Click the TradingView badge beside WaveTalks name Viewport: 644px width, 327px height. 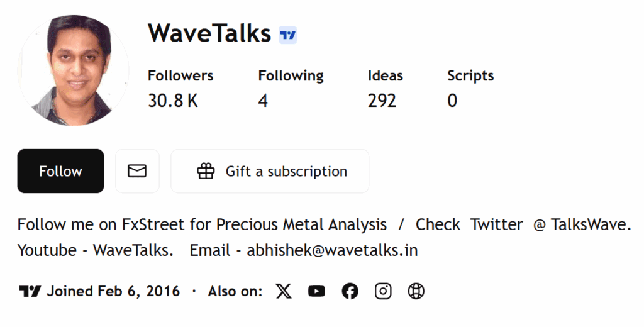tap(287, 35)
